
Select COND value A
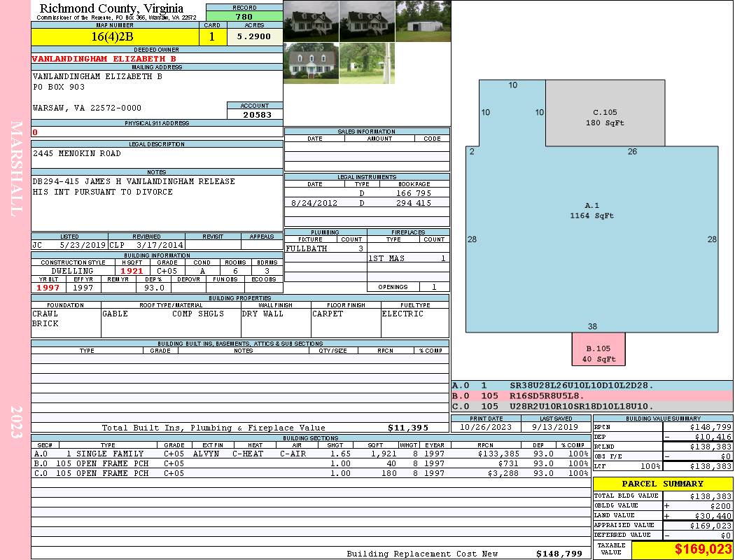(202, 271)
